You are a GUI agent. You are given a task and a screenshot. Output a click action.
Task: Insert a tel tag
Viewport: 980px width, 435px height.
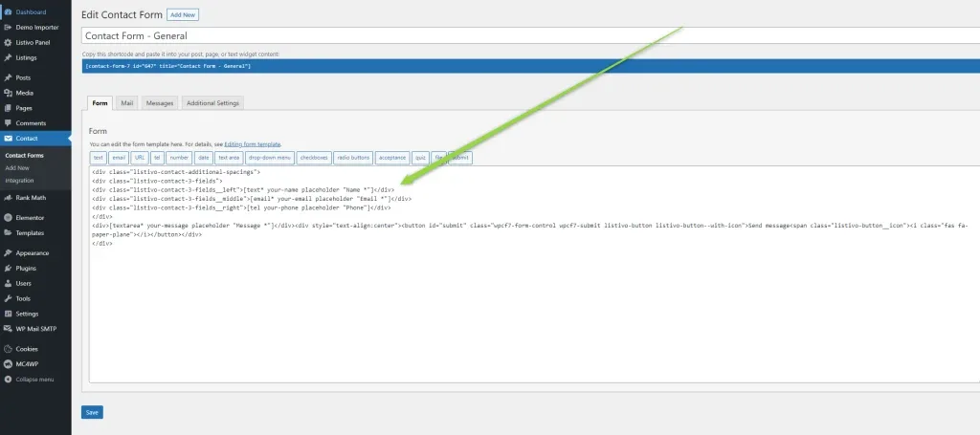tap(158, 158)
